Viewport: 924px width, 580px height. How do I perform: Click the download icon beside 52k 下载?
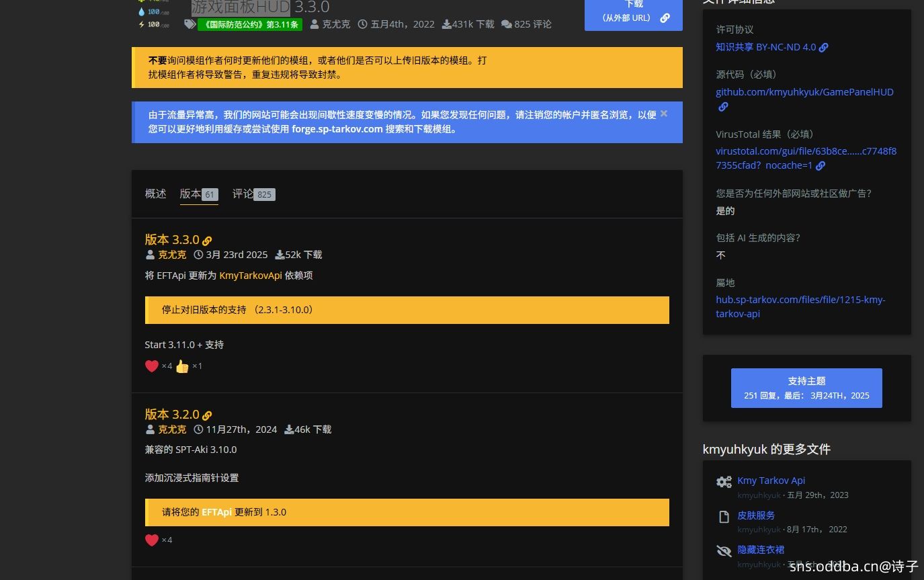(x=280, y=255)
